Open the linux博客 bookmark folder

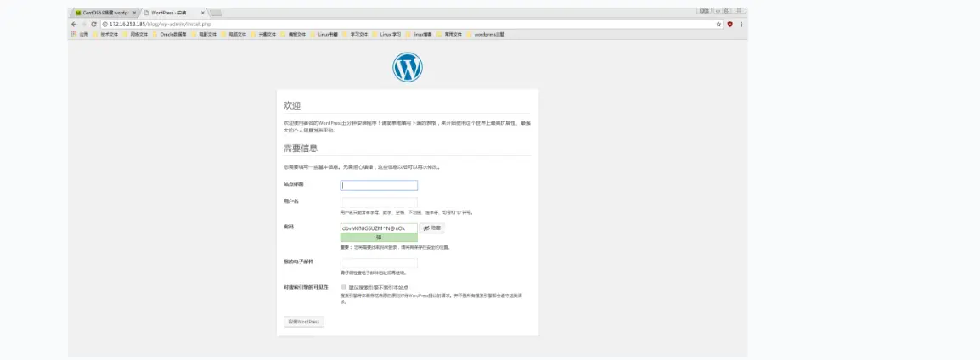pyautogui.click(x=419, y=34)
